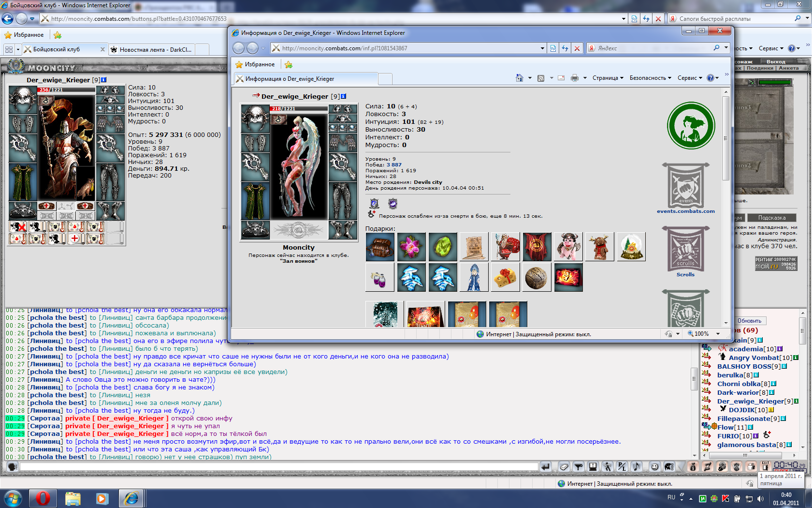812x508 pixels.
Task: Open the Страница dropdown menu in popup
Action: tap(608, 78)
